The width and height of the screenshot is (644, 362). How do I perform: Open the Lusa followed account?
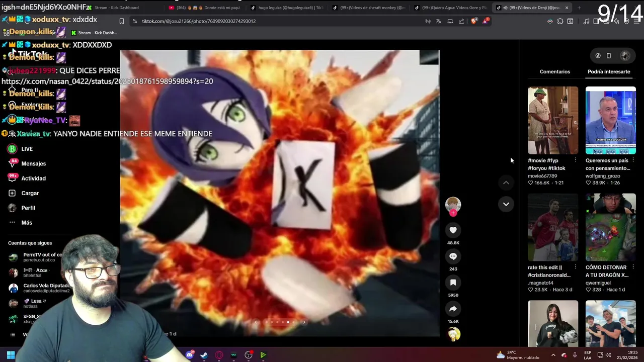point(28,303)
